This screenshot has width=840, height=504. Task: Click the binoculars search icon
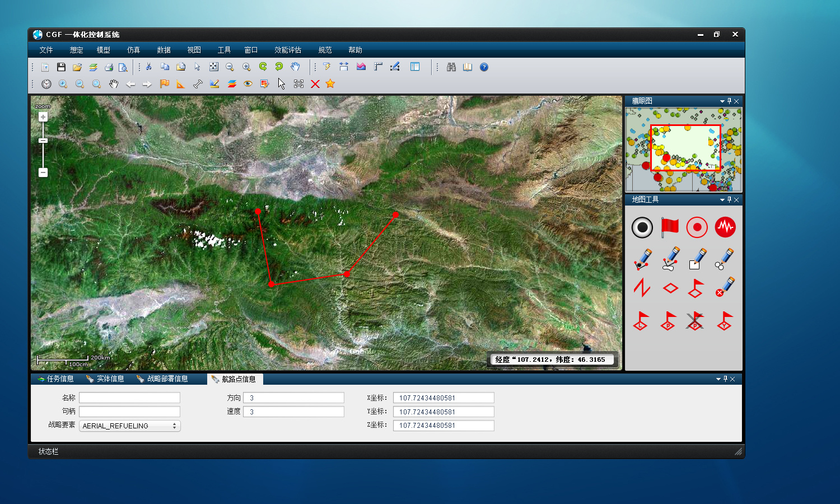451,67
